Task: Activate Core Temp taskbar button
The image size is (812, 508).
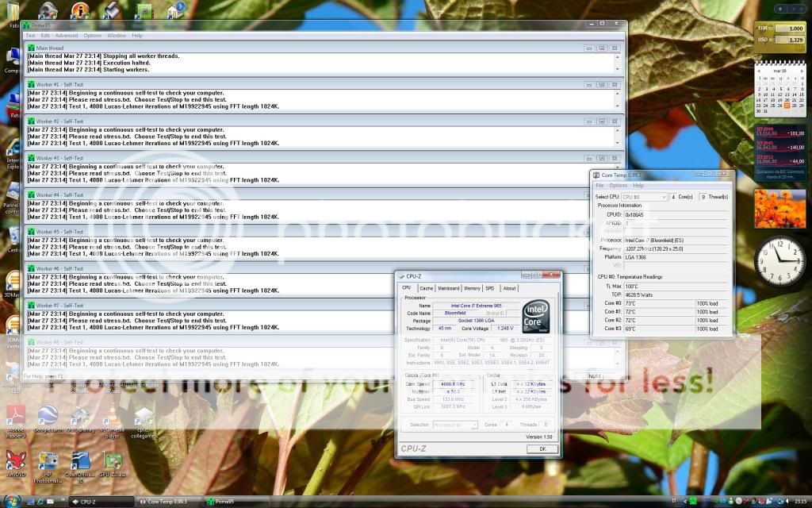Action: point(169,502)
